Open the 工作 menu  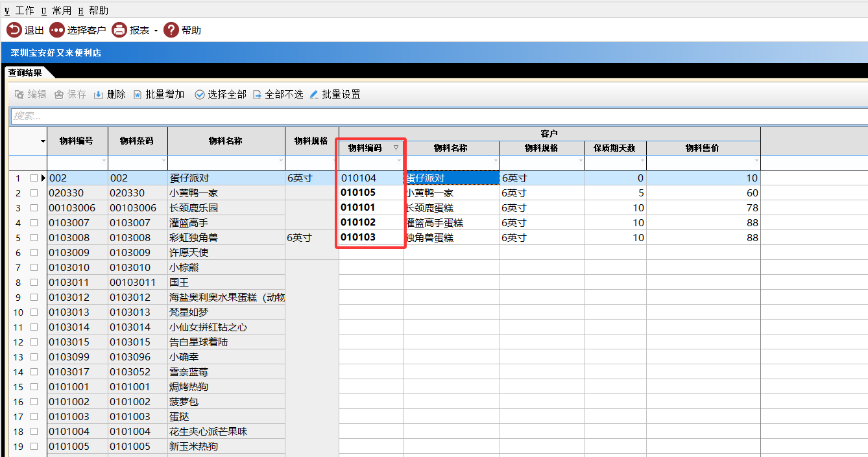click(x=19, y=10)
